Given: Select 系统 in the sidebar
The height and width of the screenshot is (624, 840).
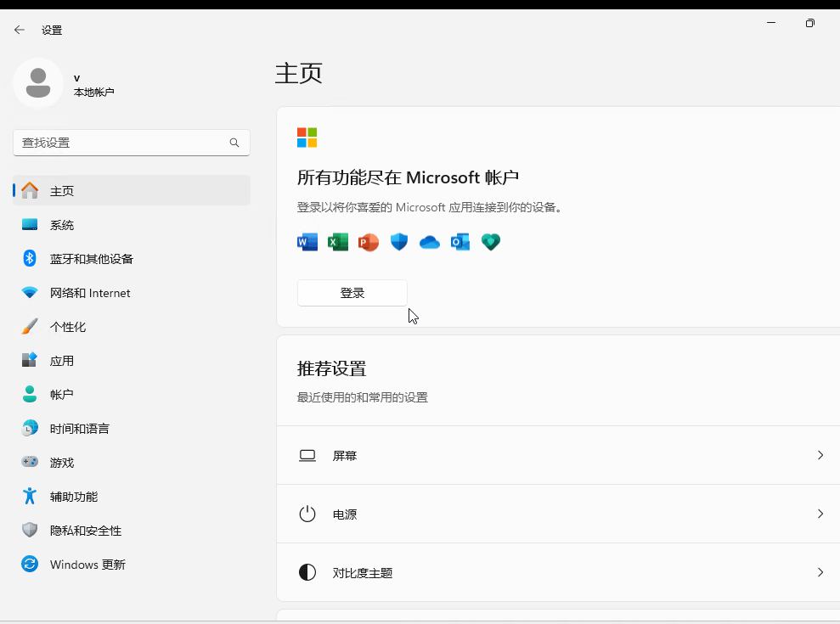Looking at the screenshot, I should coord(62,225).
